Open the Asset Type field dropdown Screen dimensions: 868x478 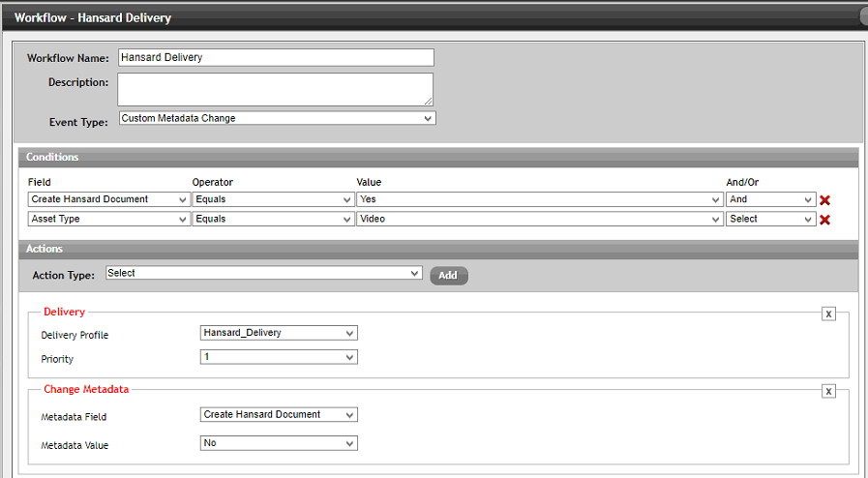coord(109,219)
